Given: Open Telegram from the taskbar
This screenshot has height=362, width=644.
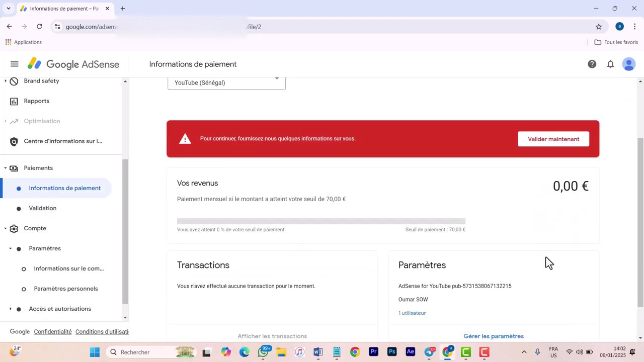Looking at the screenshot, I should point(429,352).
